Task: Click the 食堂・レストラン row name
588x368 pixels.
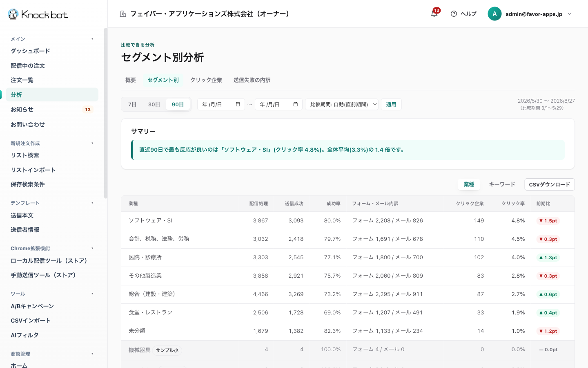Action: point(150,312)
